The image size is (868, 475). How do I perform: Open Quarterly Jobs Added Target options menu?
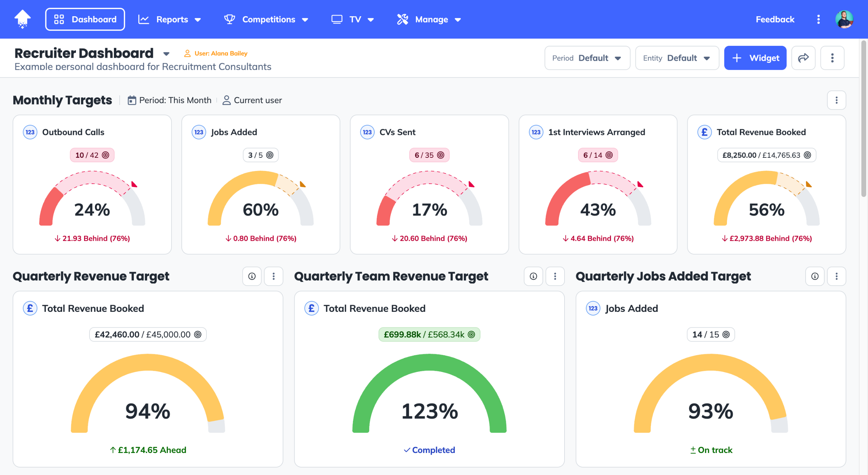[836, 276]
